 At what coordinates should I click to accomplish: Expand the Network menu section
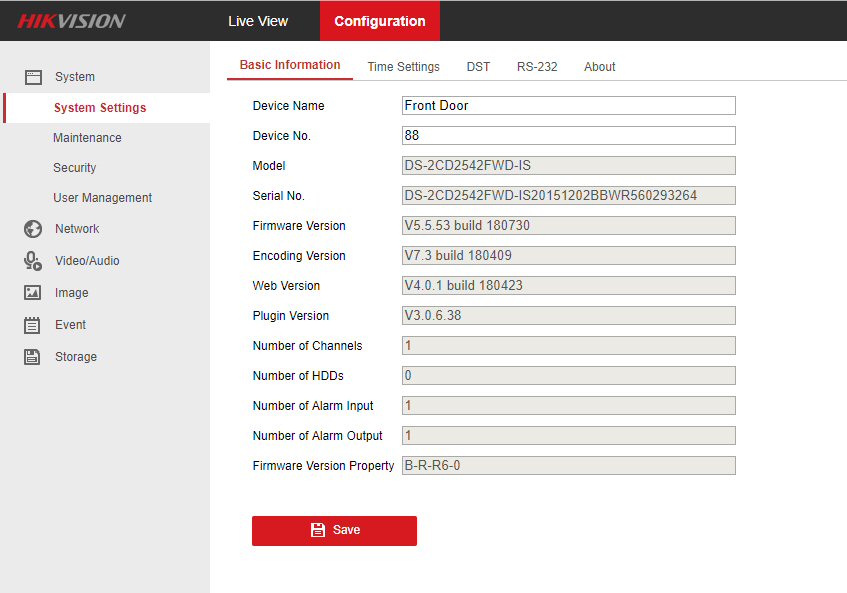(x=77, y=229)
